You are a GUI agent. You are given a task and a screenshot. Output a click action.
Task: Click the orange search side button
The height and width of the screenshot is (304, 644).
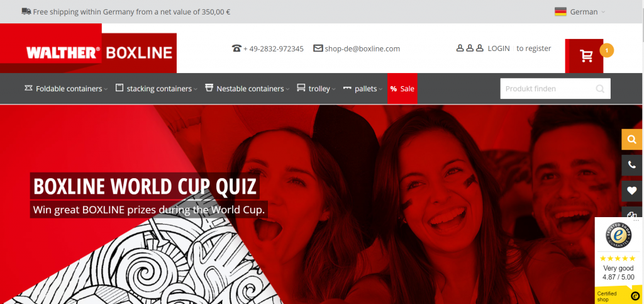[x=631, y=140]
